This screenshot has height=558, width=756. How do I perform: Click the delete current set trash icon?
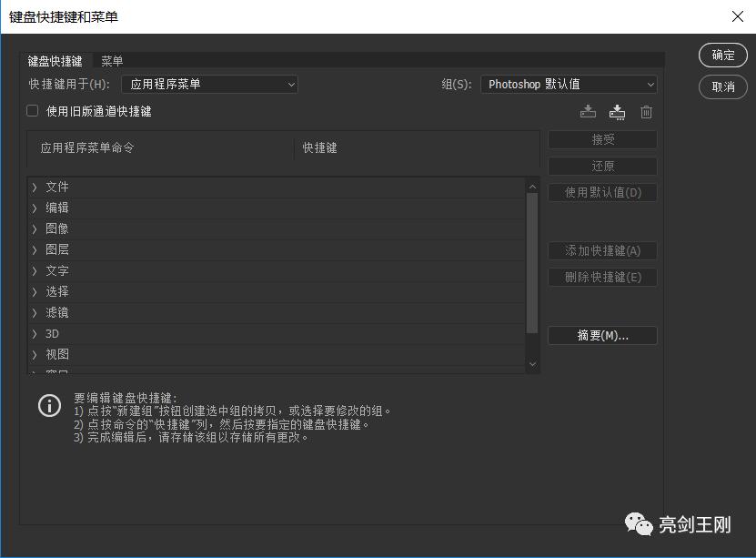(646, 111)
